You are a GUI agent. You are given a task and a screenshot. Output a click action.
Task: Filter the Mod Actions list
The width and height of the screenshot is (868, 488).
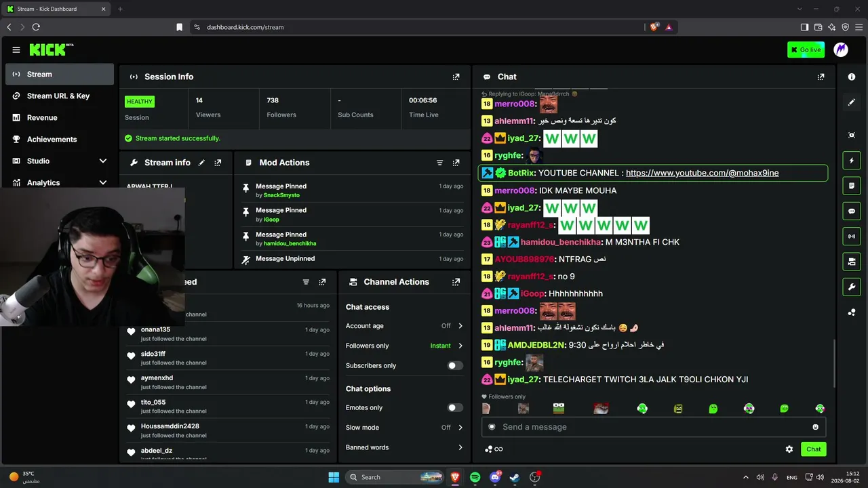click(439, 163)
